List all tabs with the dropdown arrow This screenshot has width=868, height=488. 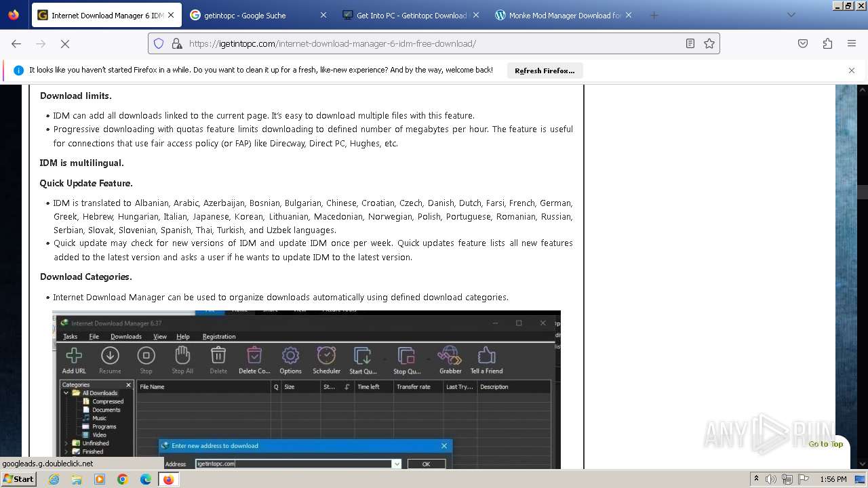(791, 15)
